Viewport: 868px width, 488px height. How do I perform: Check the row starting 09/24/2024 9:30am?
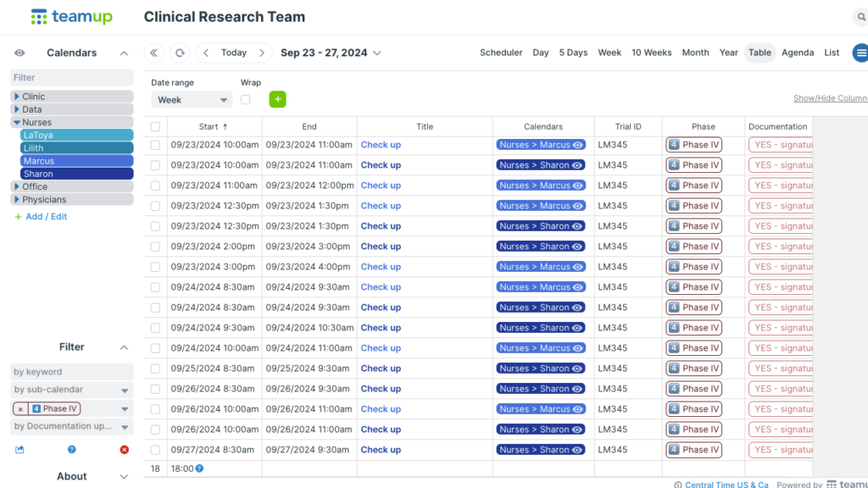tap(156, 328)
